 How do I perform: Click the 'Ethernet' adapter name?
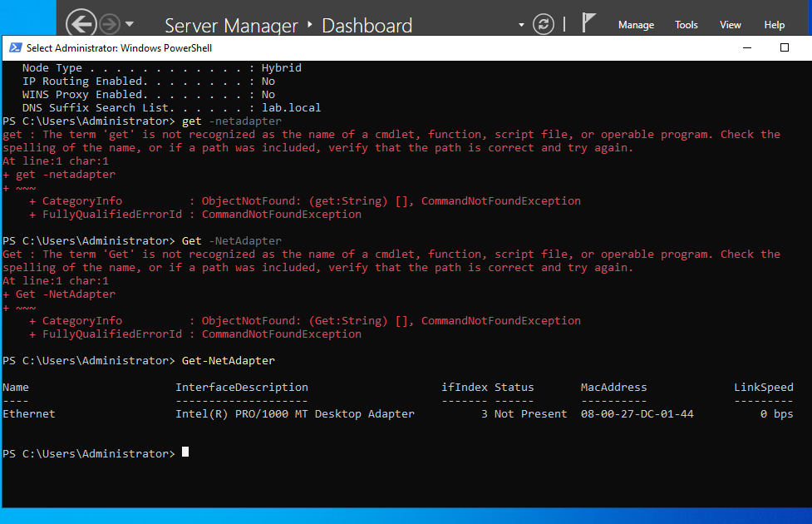[x=29, y=414]
